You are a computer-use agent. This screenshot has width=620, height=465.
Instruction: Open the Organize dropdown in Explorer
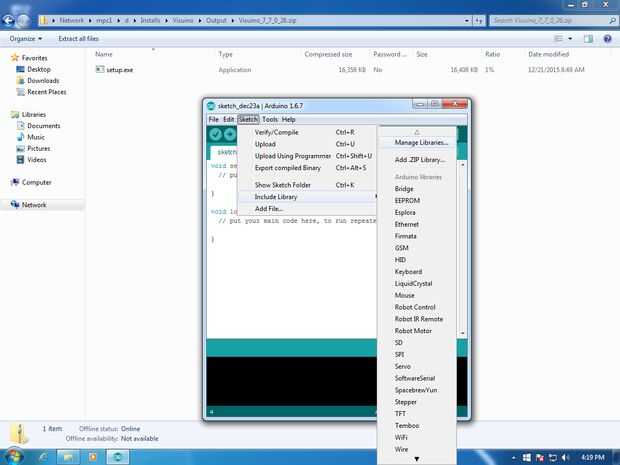26,39
